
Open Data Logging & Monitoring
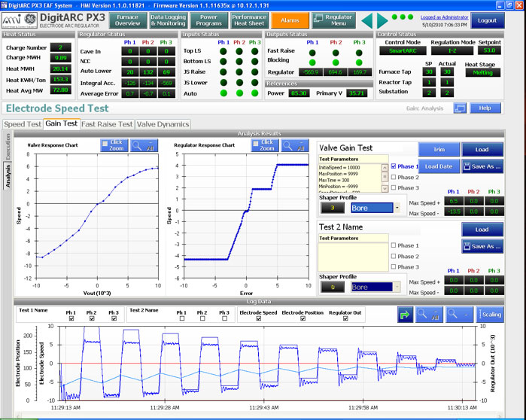(x=168, y=20)
